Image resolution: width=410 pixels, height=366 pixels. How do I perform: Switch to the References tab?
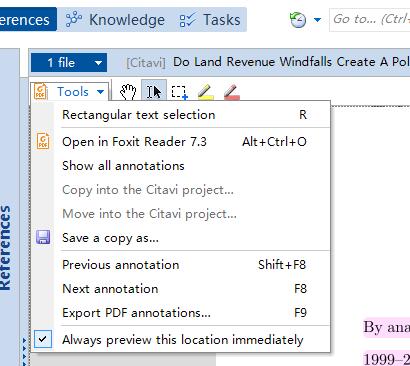pyautogui.click(x=27, y=20)
